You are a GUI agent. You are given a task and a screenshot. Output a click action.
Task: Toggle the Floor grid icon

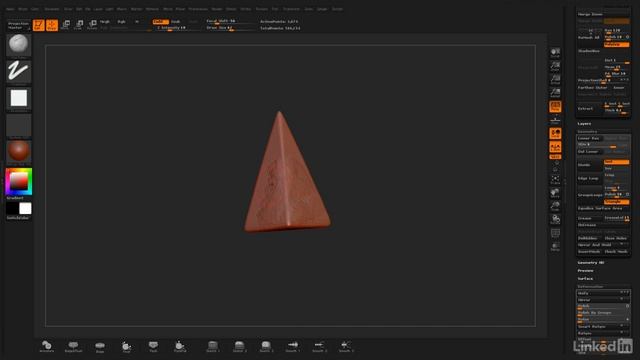(555, 120)
